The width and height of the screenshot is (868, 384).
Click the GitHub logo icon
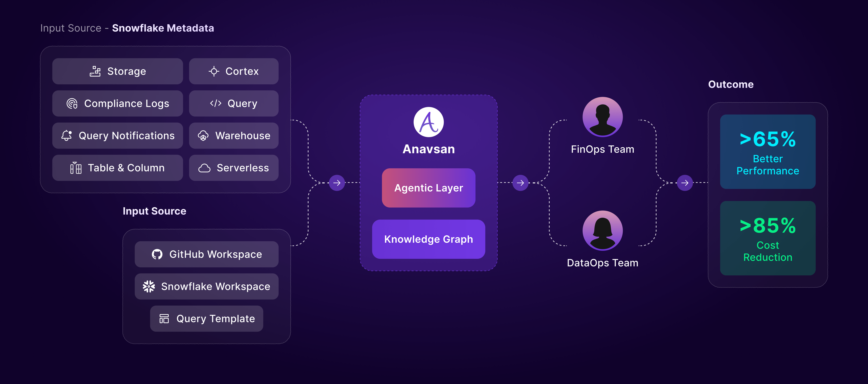[157, 254]
